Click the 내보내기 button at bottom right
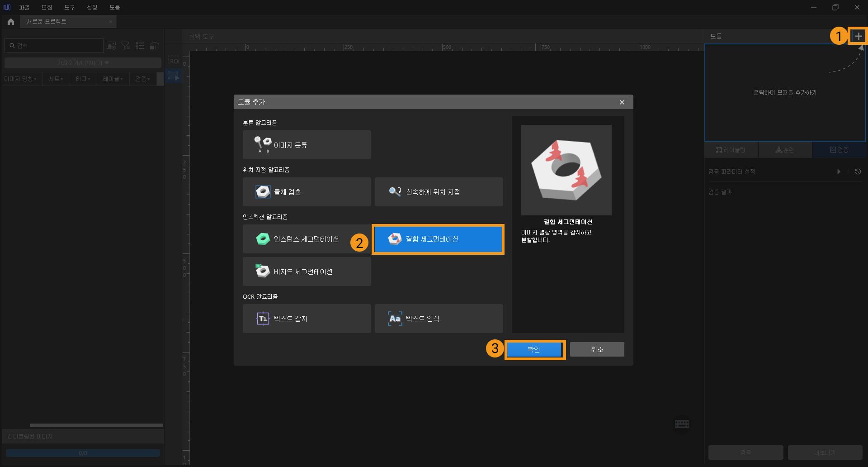The image size is (868, 467). pos(825,453)
